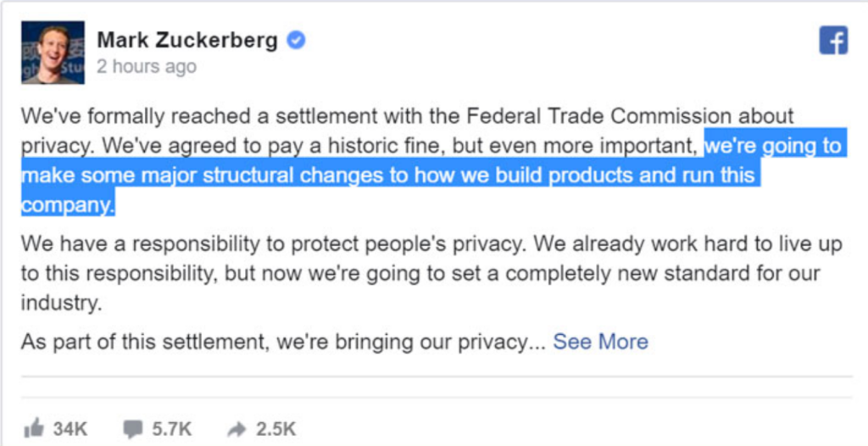The image size is (868, 446).
Task: Click the "2 hours ago" timestamp
Action: click(x=146, y=67)
